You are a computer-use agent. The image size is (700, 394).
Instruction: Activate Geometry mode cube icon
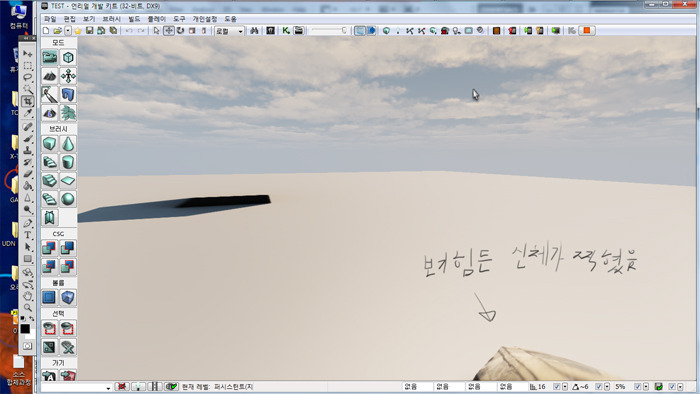coord(68,57)
